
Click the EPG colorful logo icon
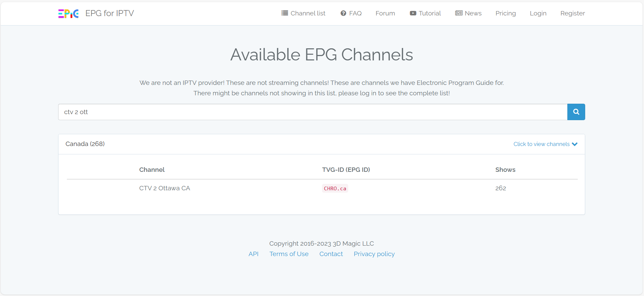[68, 13]
